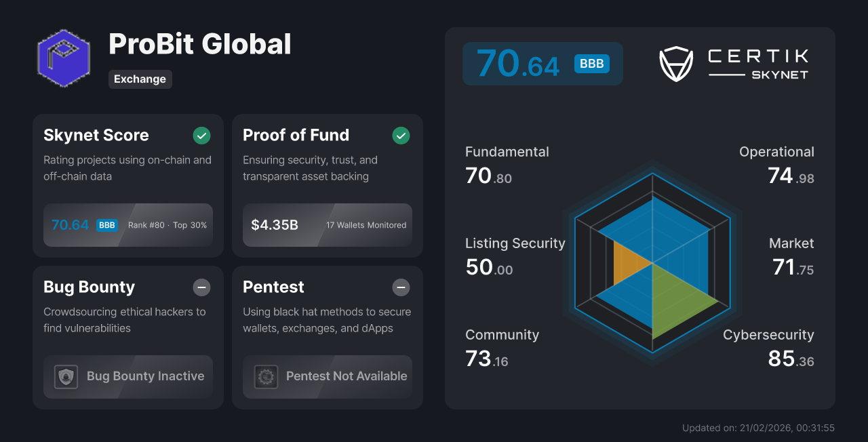Toggle the Bug Bounty minus status indicator

(201, 287)
